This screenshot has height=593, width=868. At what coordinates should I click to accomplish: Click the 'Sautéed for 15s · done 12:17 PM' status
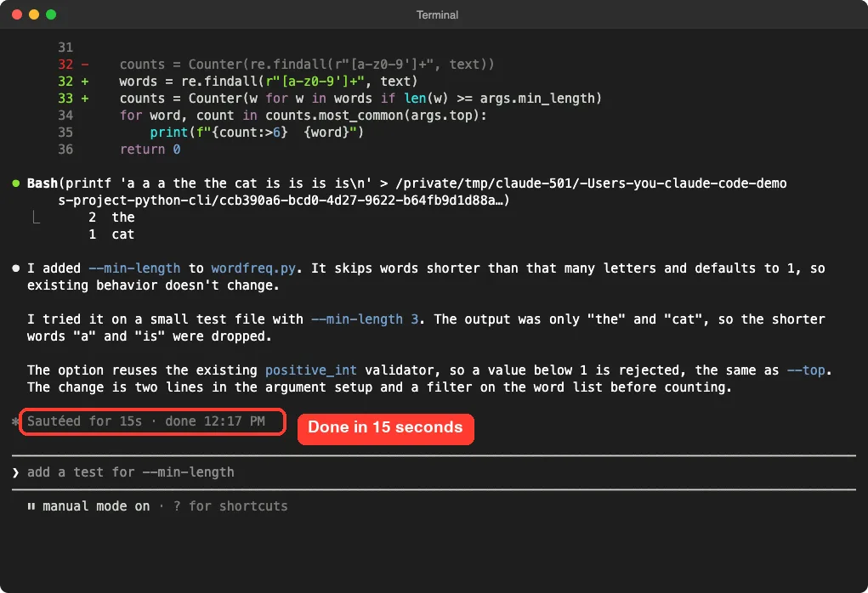(x=146, y=421)
